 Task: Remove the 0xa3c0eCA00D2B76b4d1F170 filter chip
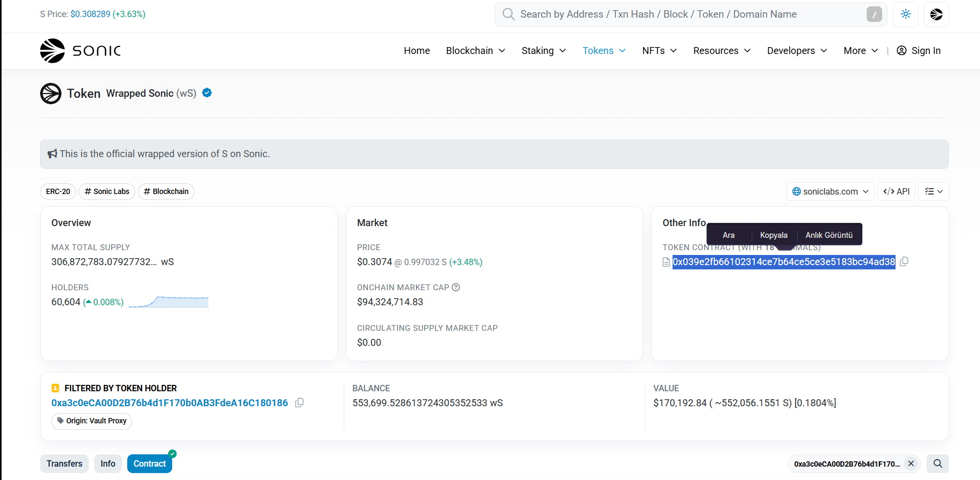(x=911, y=464)
